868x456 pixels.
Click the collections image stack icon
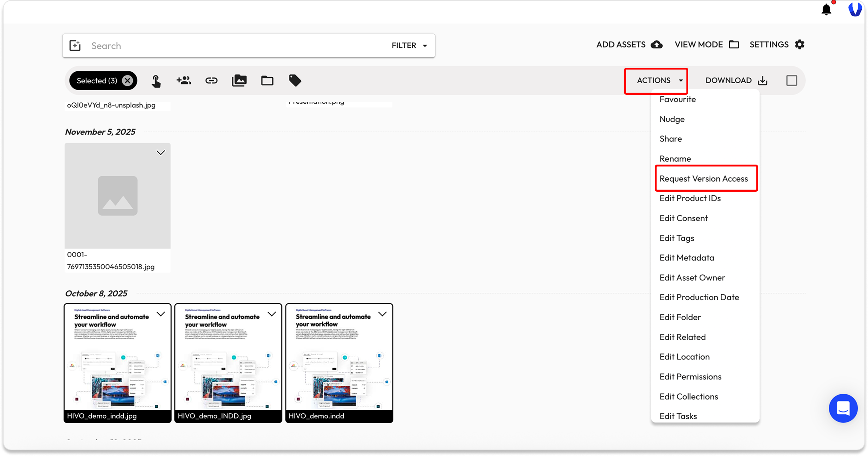coord(239,81)
